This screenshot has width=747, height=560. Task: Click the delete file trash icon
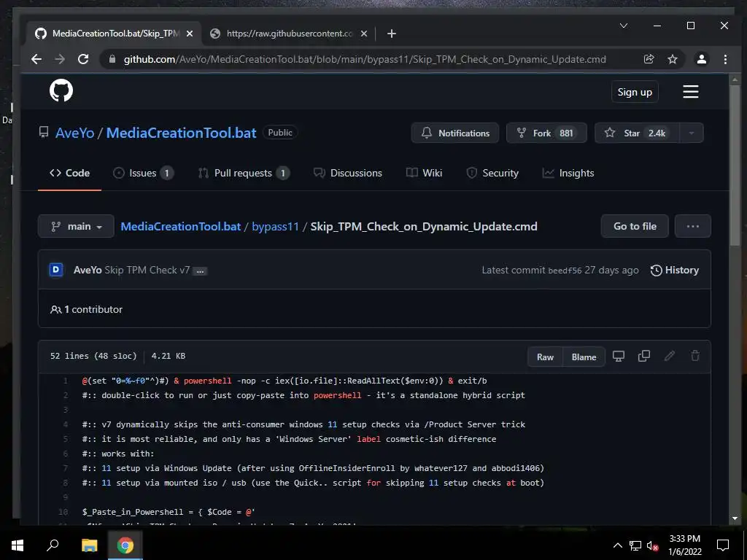pyautogui.click(x=695, y=356)
